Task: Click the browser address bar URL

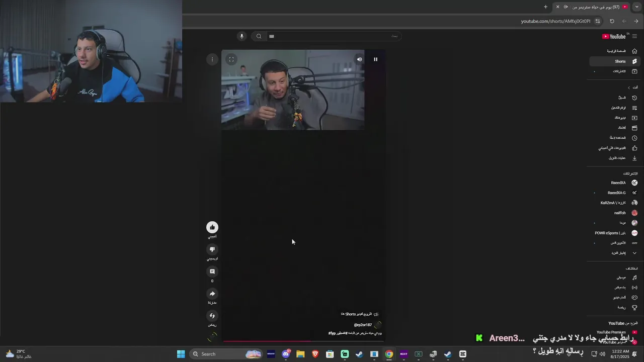Action: (555, 21)
